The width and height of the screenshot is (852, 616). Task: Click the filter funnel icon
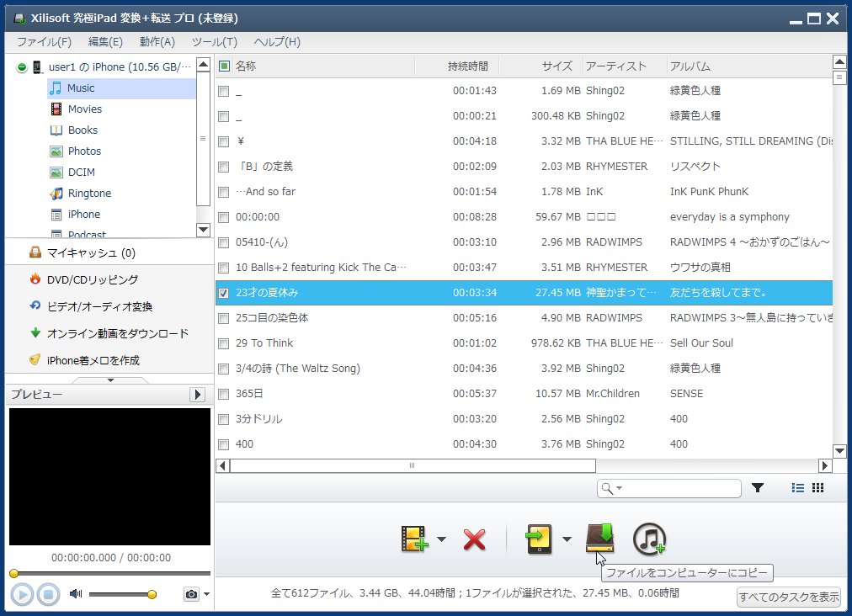click(758, 488)
